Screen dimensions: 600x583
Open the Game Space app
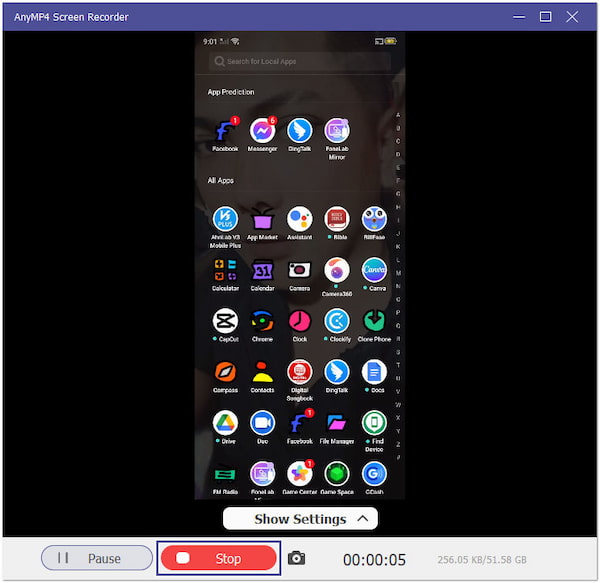coord(337,474)
